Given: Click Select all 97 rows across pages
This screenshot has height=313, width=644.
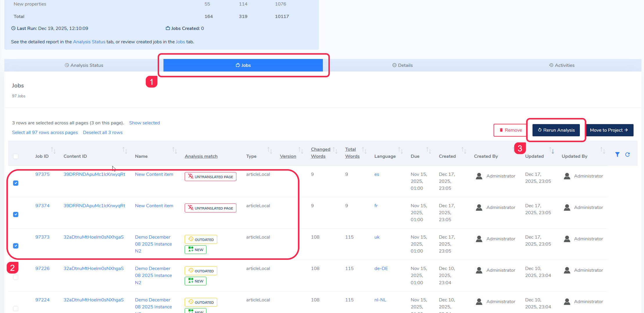Looking at the screenshot, I should pyautogui.click(x=45, y=133).
